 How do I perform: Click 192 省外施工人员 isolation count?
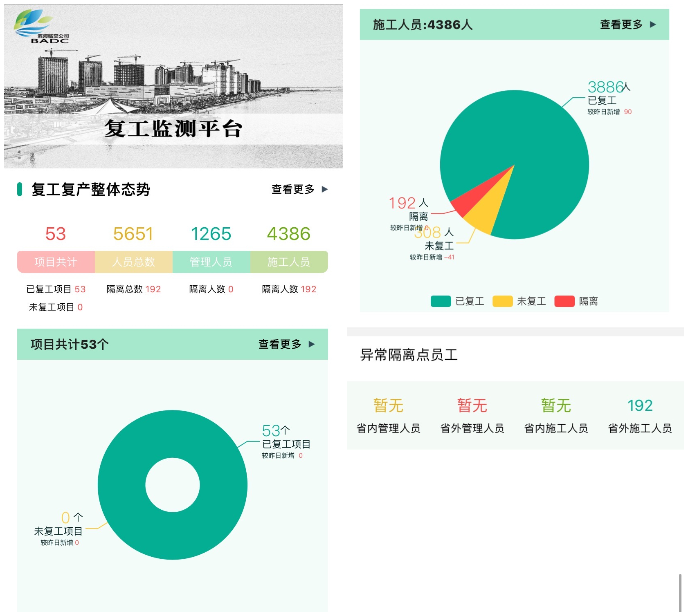click(x=640, y=405)
